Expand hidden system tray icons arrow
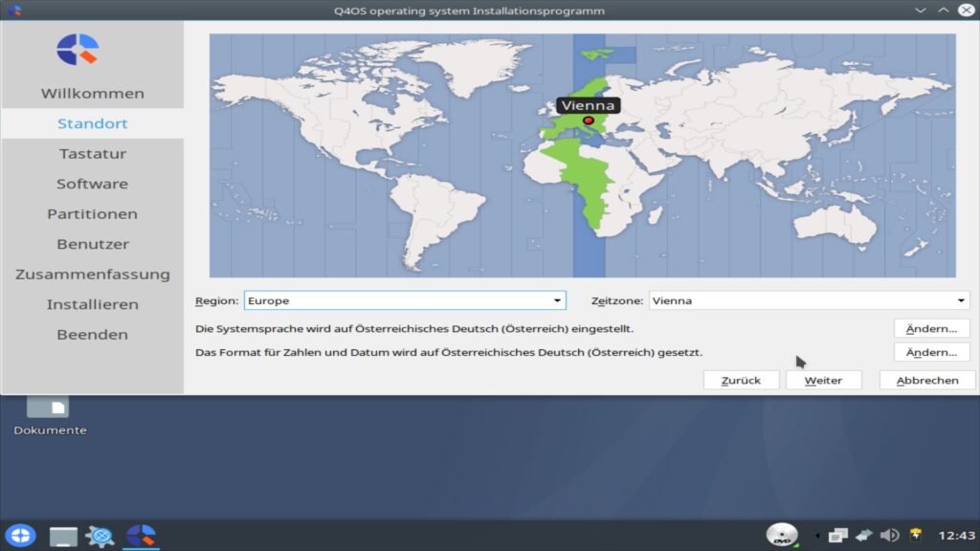The width and height of the screenshot is (980, 551). [817, 536]
